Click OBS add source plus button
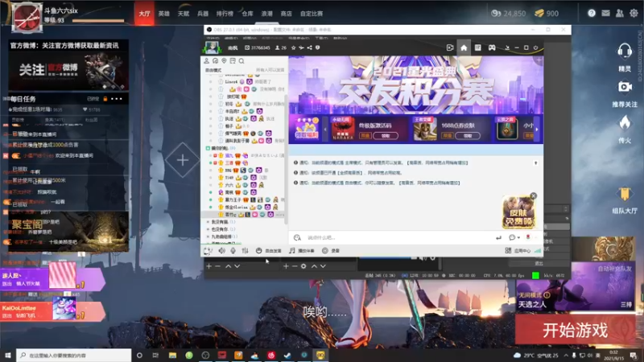The height and width of the screenshot is (362, 644). pos(286,266)
